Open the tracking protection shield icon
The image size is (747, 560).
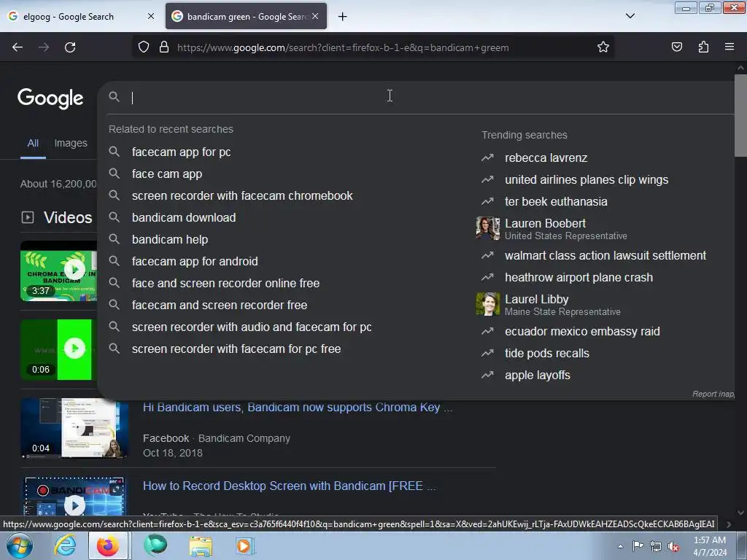pyautogui.click(x=144, y=47)
